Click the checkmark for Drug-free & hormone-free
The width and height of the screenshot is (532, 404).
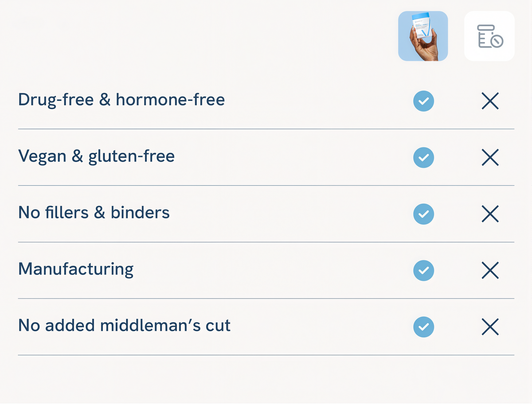(424, 101)
